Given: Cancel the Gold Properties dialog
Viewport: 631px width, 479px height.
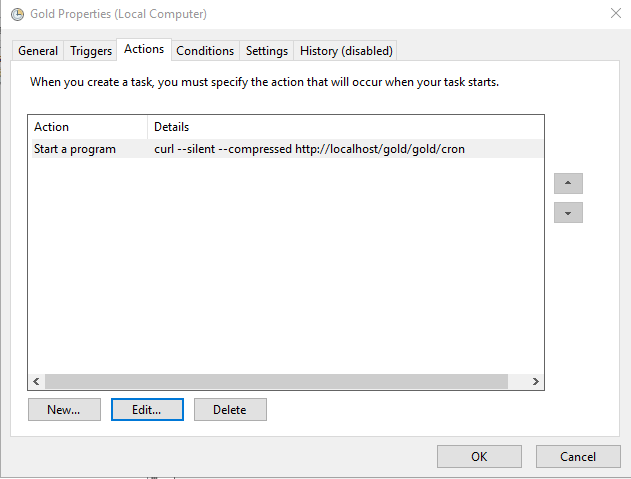Looking at the screenshot, I should pyautogui.click(x=578, y=456).
